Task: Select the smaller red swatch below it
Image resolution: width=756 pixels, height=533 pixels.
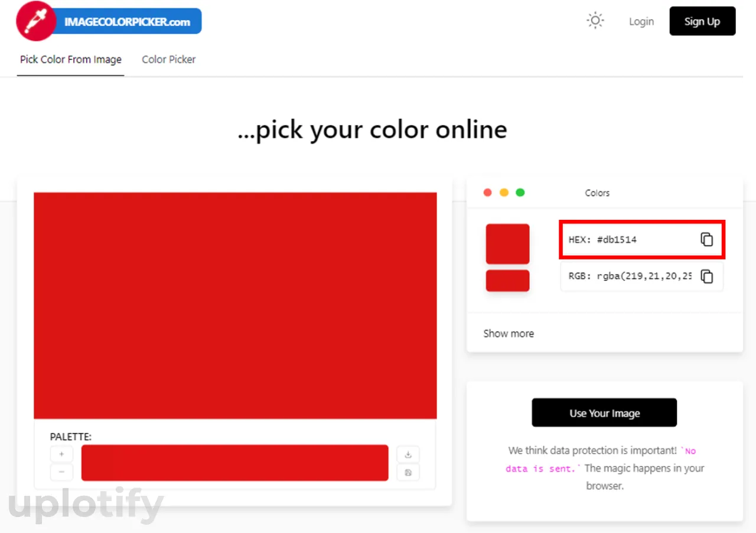Action: pos(507,281)
